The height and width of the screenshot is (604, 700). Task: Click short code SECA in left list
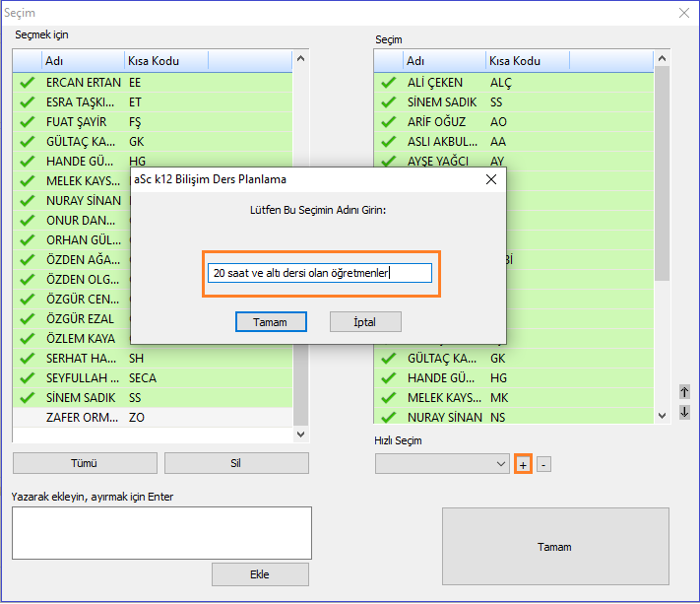click(143, 378)
